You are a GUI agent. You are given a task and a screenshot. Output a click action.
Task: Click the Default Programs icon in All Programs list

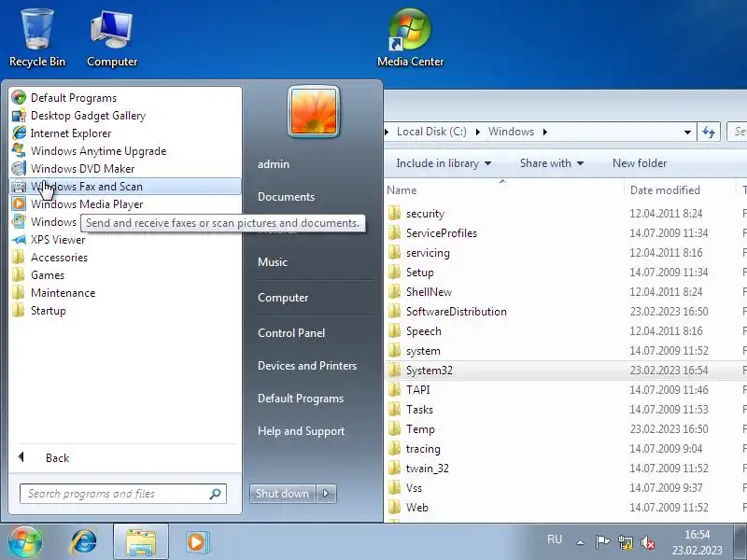19,98
